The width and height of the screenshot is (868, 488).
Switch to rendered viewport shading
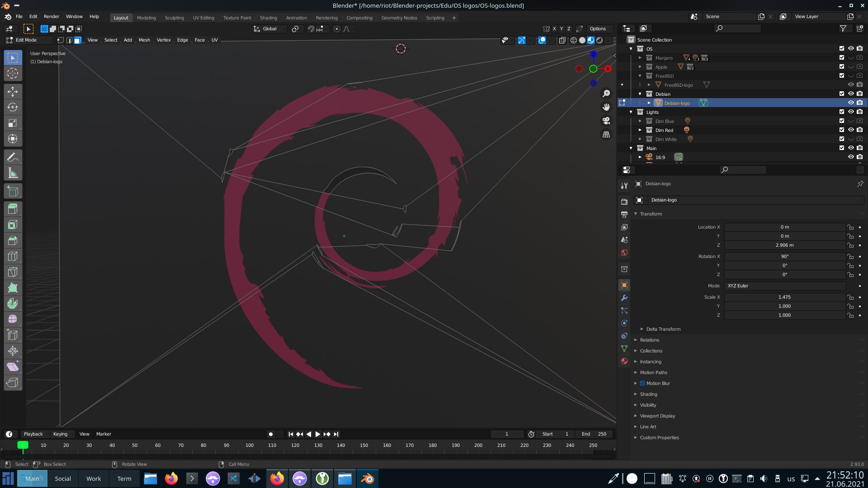(599, 40)
